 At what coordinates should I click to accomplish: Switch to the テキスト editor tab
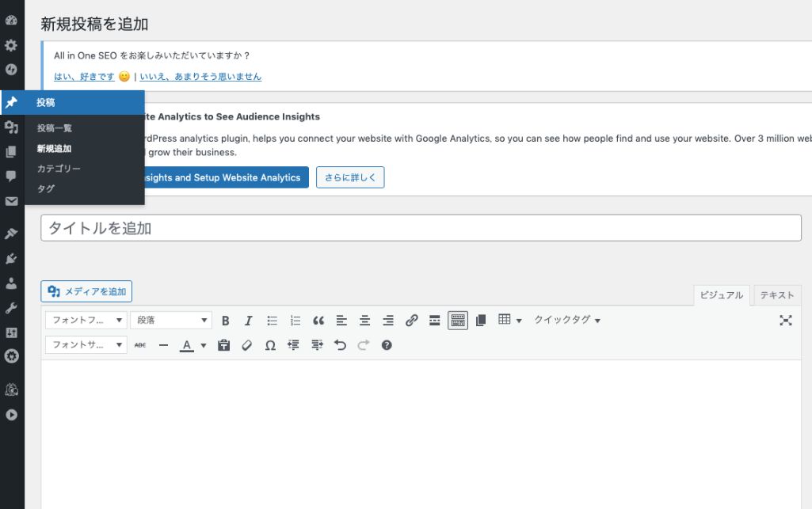coord(776,295)
